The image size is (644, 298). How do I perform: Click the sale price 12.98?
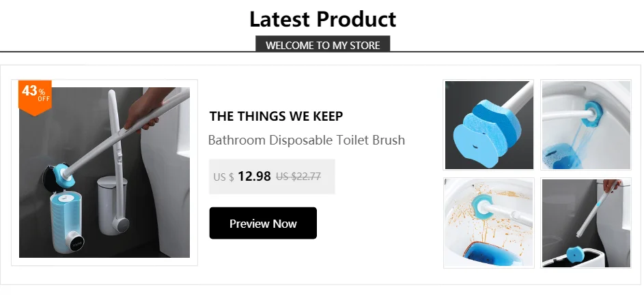pos(254,177)
